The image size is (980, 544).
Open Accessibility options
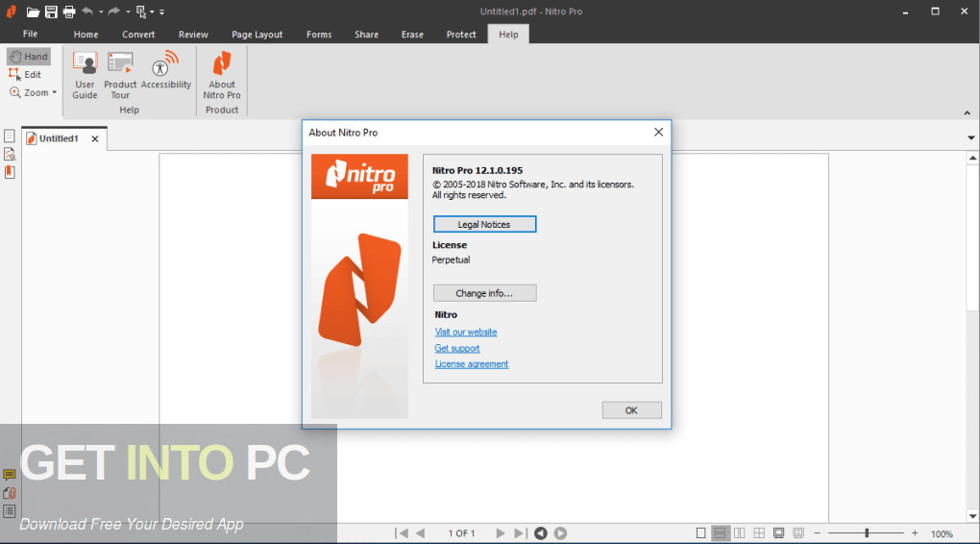click(x=165, y=71)
